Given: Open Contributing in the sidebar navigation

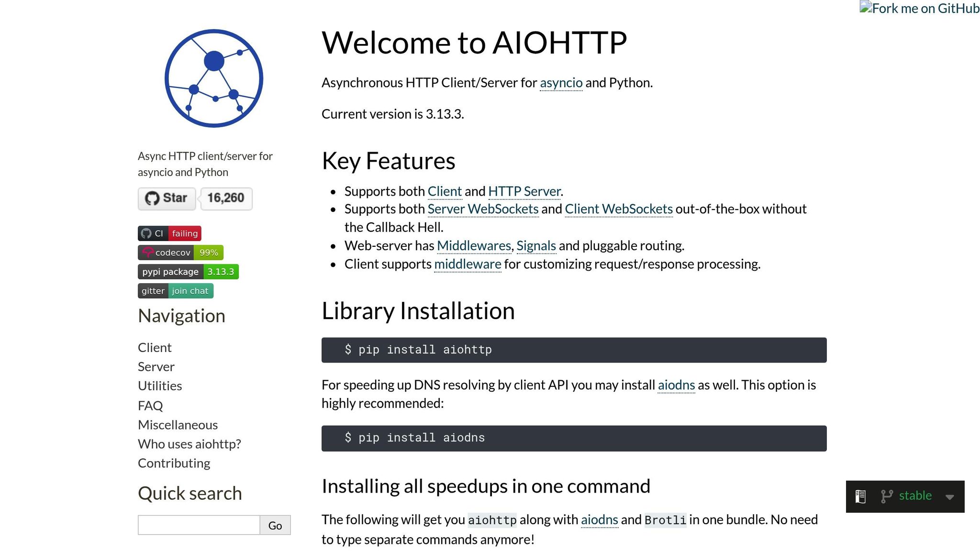Looking at the screenshot, I should [174, 463].
